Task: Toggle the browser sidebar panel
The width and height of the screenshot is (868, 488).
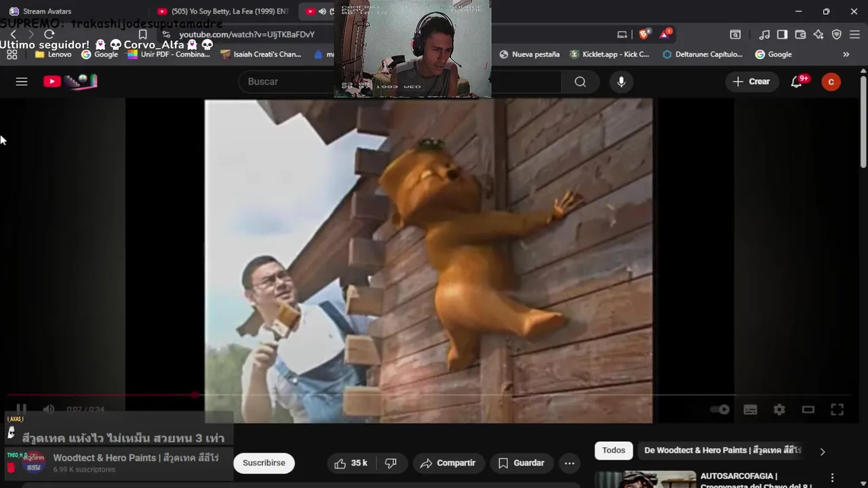Action: pyautogui.click(x=782, y=34)
